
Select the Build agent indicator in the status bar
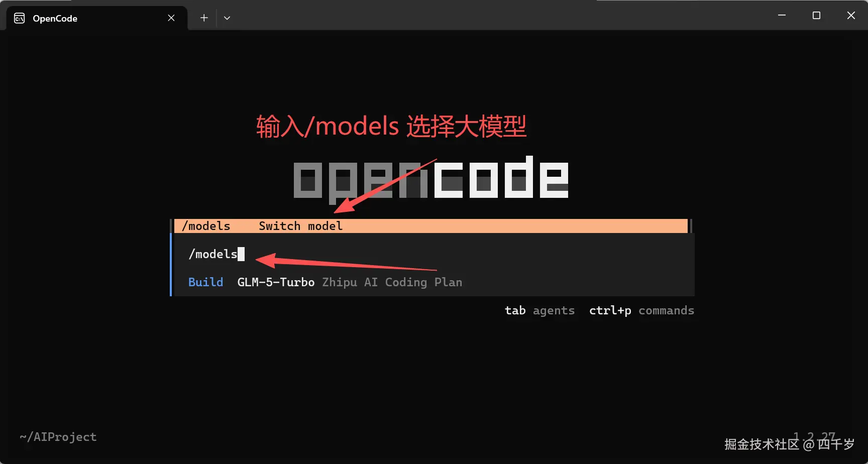pyautogui.click(x=205, y=282)
